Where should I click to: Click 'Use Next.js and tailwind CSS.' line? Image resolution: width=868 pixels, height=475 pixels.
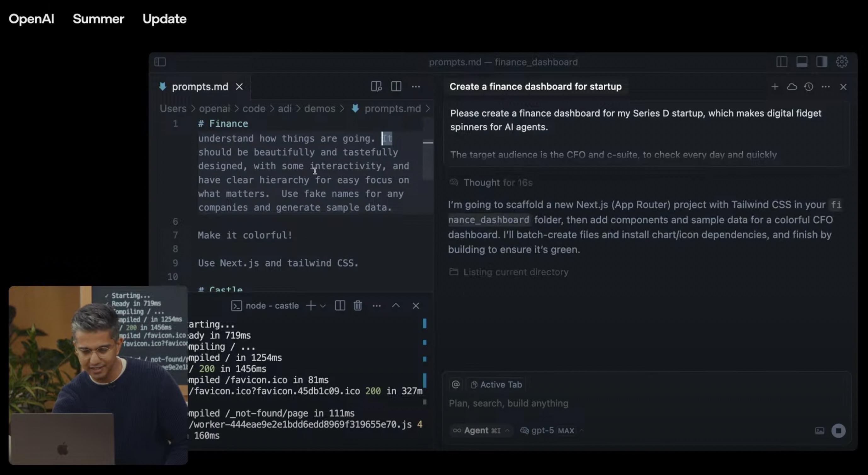pos(278,263)
